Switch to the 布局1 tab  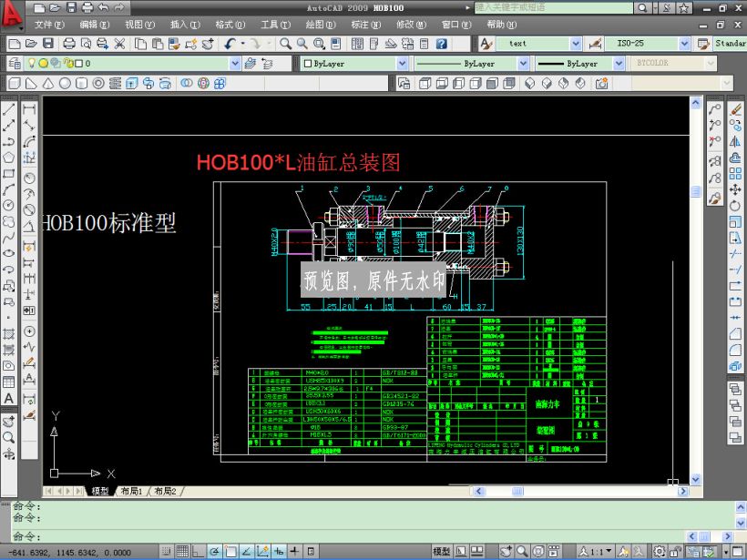(x=132, y=491)
